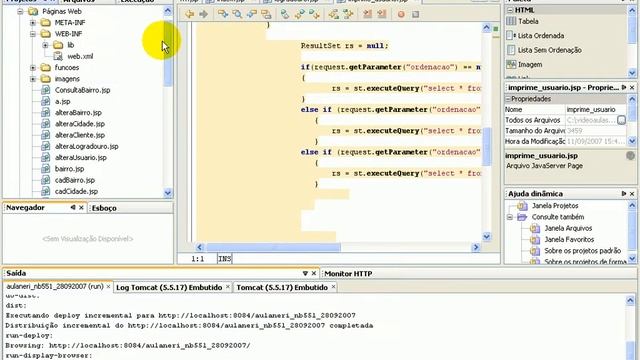Click the editor horizontal scrollbar thumb
This screenshot has height=360, width=640.
pyautogui.click(x=273, y=247)
